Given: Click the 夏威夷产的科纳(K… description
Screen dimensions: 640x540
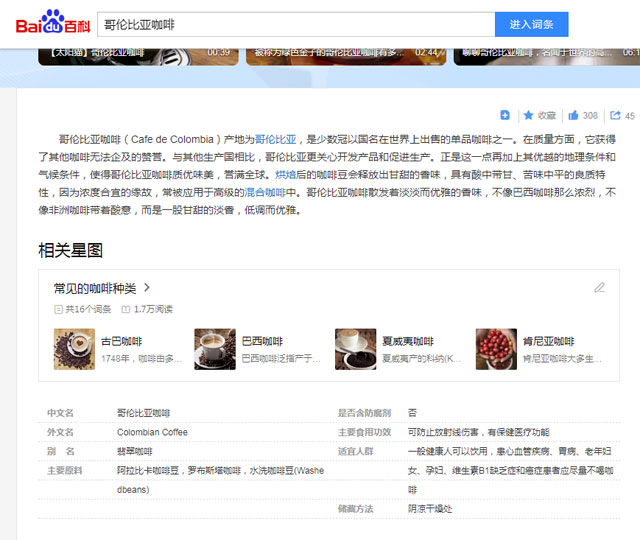Looking at the screenshot, I should (x=422, y=359).
